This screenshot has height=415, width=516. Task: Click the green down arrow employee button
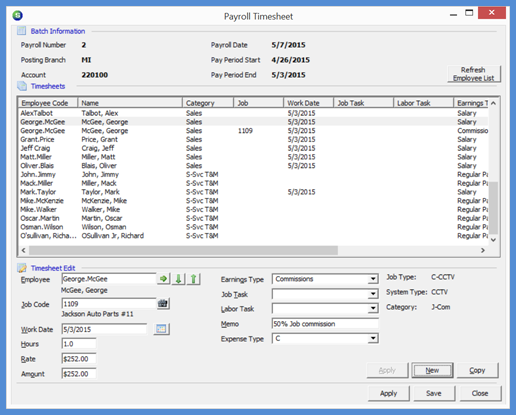point(178,279)
